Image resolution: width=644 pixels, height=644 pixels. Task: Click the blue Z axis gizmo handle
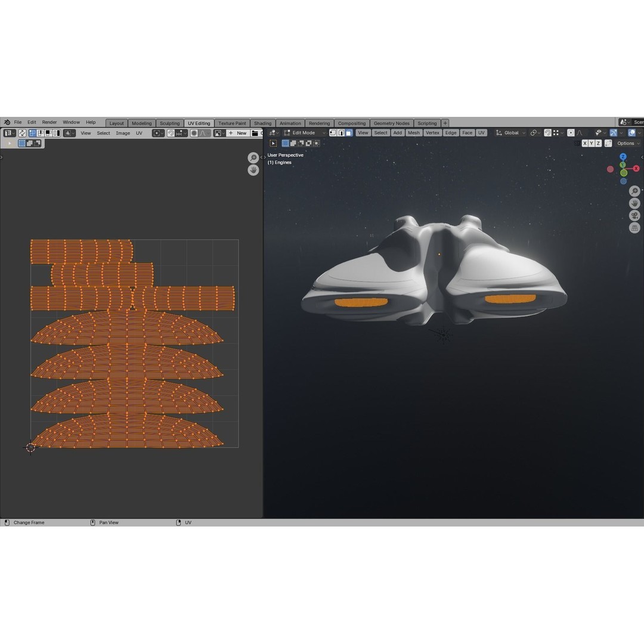623,157
